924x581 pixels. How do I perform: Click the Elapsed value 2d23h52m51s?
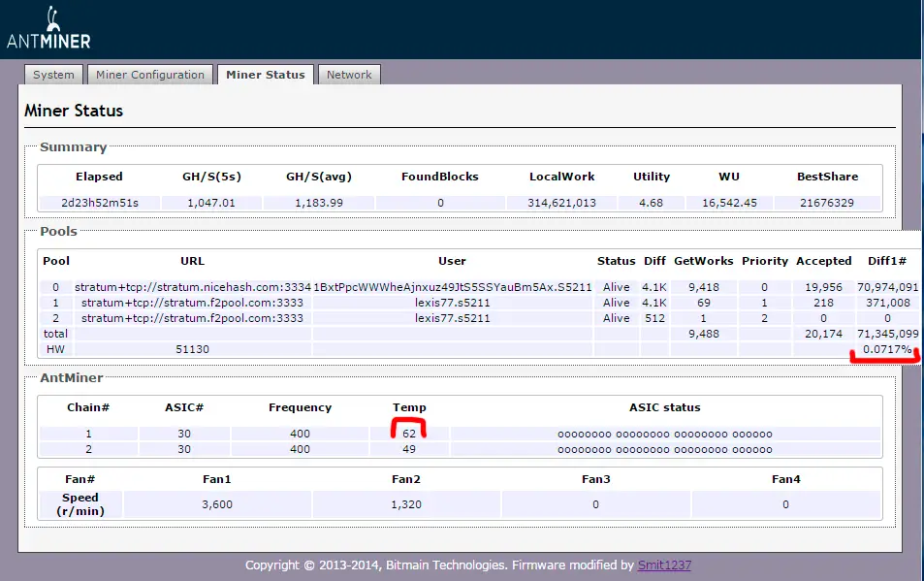point(100,203)
